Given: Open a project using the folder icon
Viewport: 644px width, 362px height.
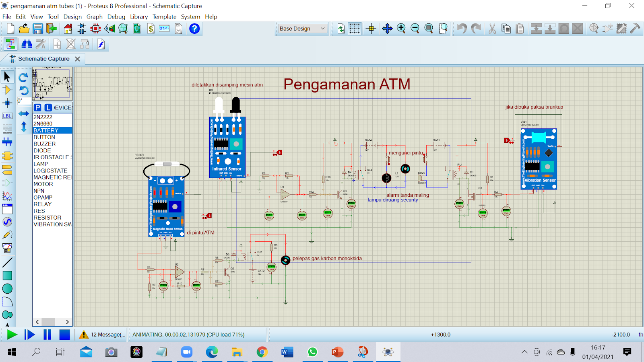Looking at the screenshot, I should [24, 29].
